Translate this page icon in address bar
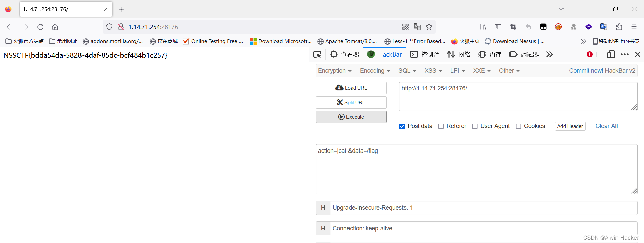 coord(417,27)
